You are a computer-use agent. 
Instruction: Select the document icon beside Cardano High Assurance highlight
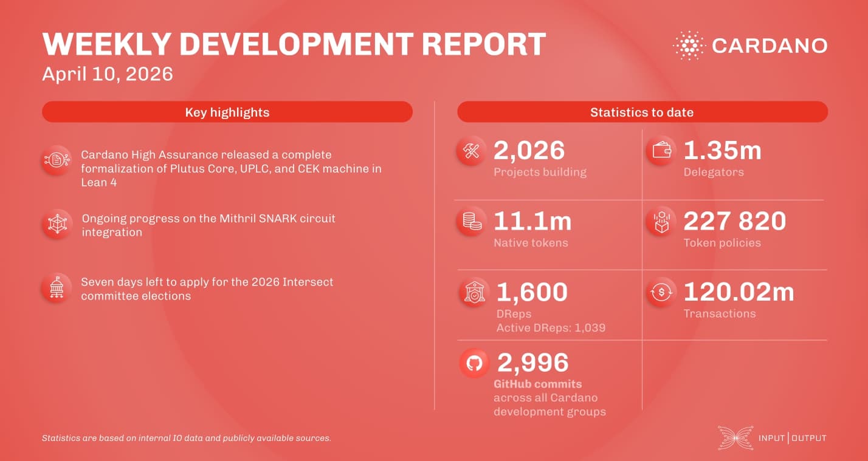point(56,159)
